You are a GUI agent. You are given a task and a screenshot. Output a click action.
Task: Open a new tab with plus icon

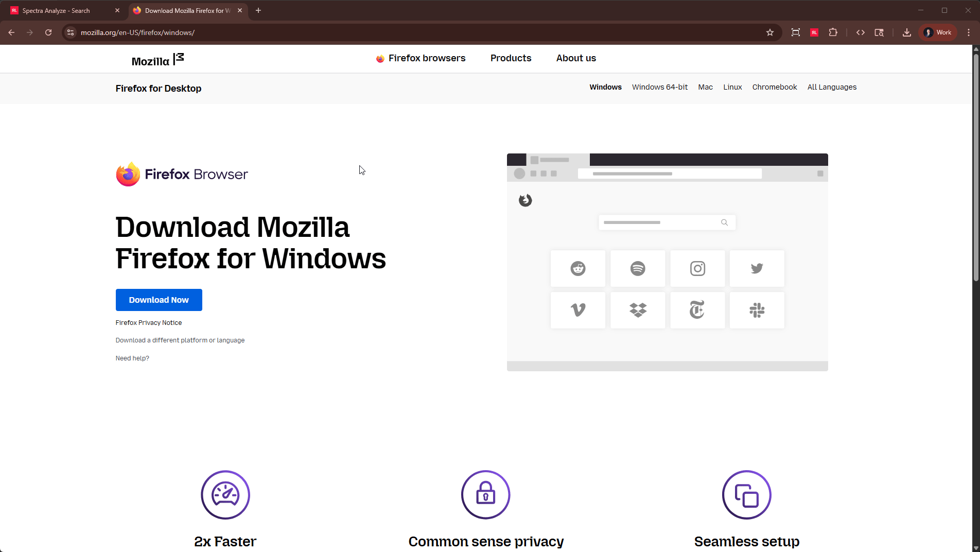[258, 10]
